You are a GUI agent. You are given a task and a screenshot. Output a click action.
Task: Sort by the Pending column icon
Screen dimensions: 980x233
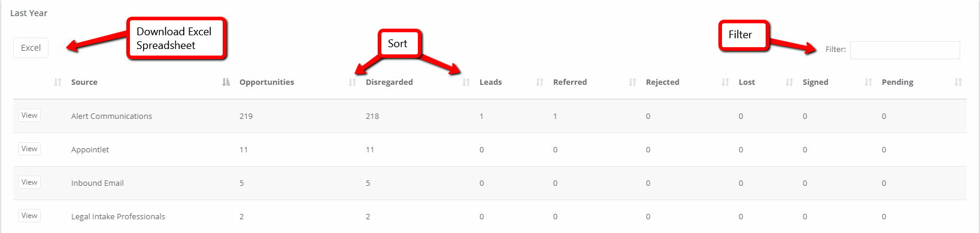(958, 82)
